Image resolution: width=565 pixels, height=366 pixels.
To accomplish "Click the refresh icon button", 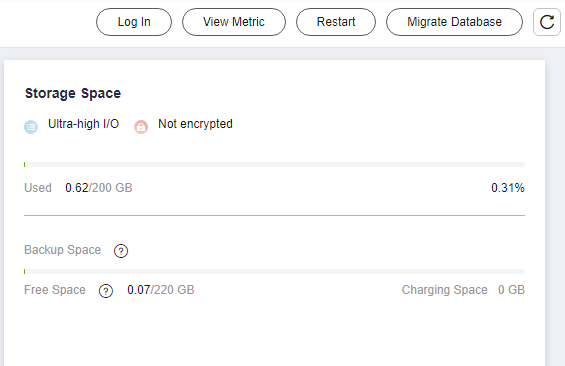I will click(547, 22).
